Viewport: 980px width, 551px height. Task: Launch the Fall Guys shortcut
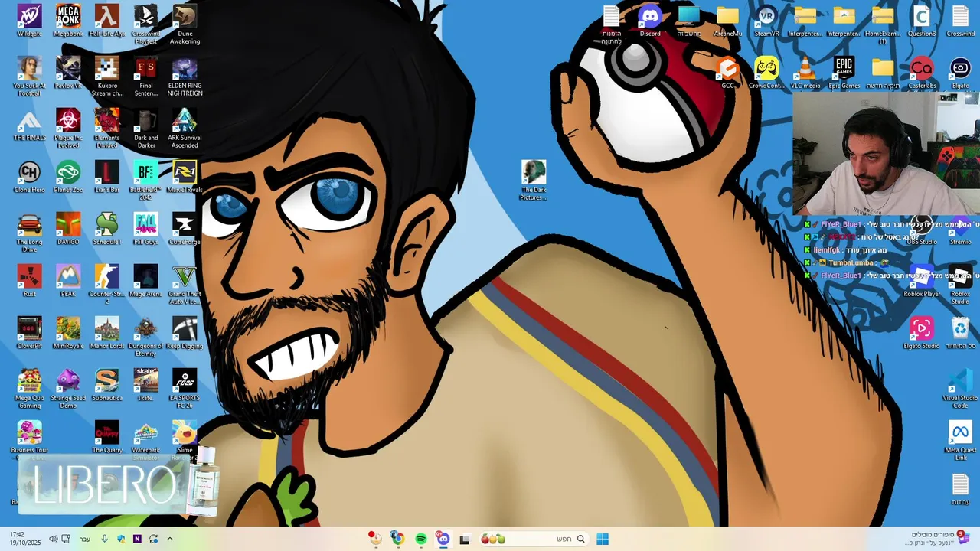pyautogui.click(x=145, y=229)
